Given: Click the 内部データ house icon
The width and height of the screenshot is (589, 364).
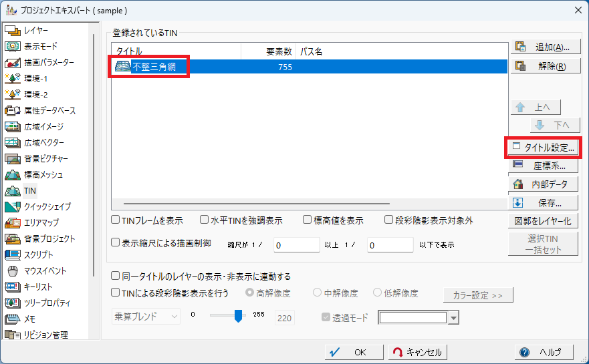Looking at the screenshot, I should point(518,184).
